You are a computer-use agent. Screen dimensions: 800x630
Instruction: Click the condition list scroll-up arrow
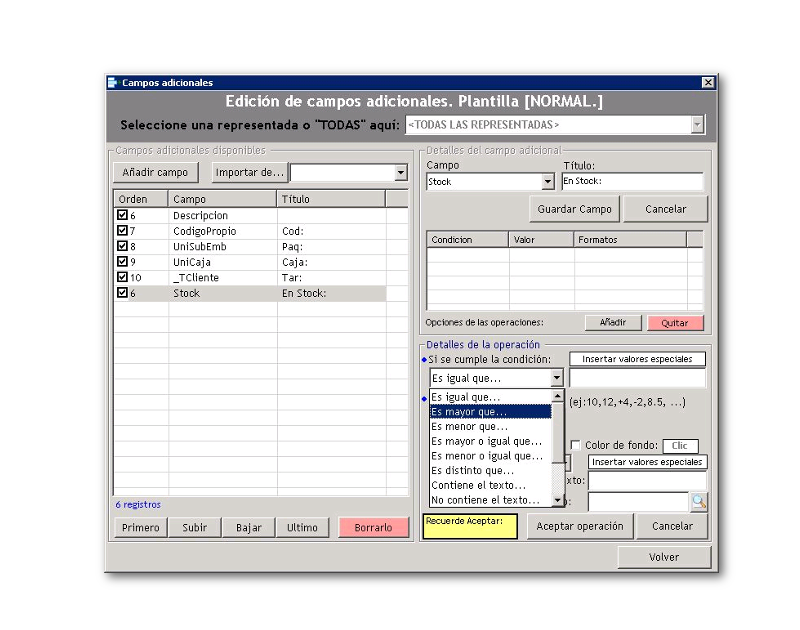tap(558, 395)
